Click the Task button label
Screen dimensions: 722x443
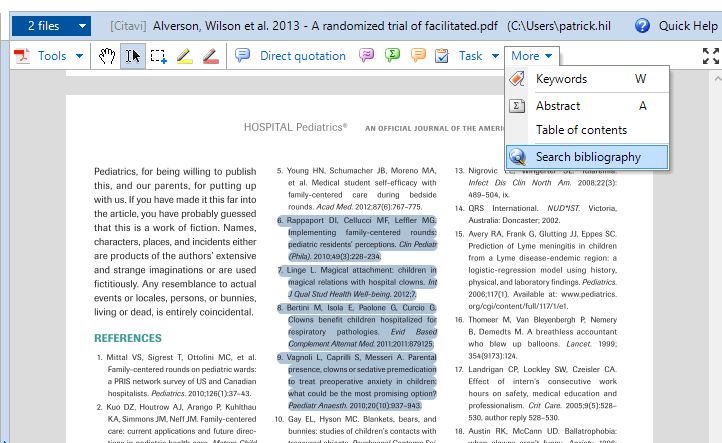point(470,56)
